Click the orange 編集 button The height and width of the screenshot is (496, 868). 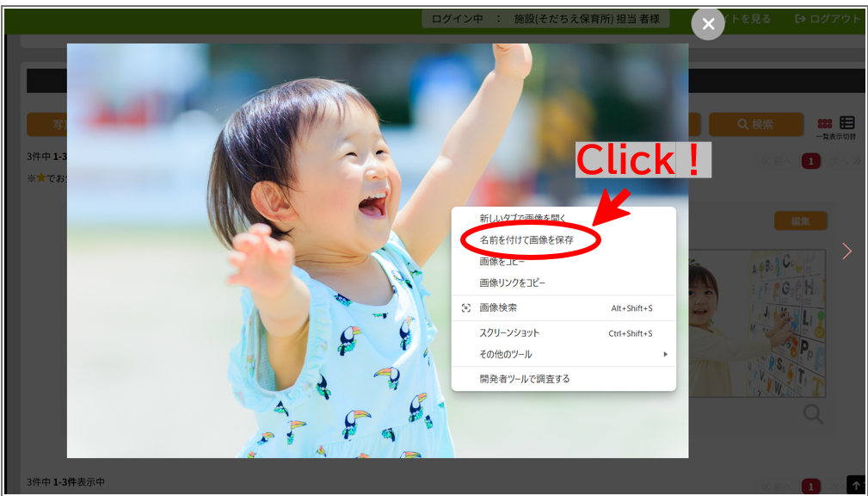(800, 221)
